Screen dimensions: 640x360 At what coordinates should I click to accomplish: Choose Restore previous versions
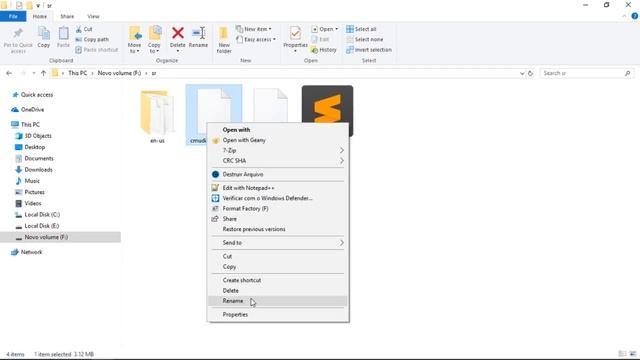278,229
